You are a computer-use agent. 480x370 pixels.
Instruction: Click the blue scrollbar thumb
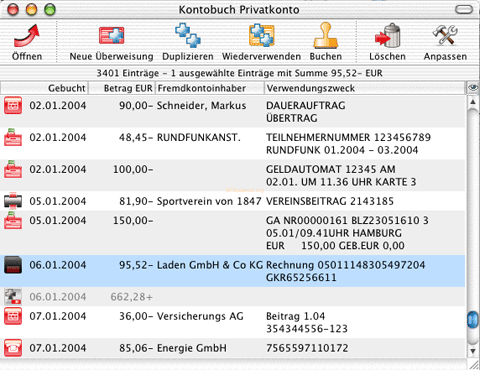tap(473, 320)
